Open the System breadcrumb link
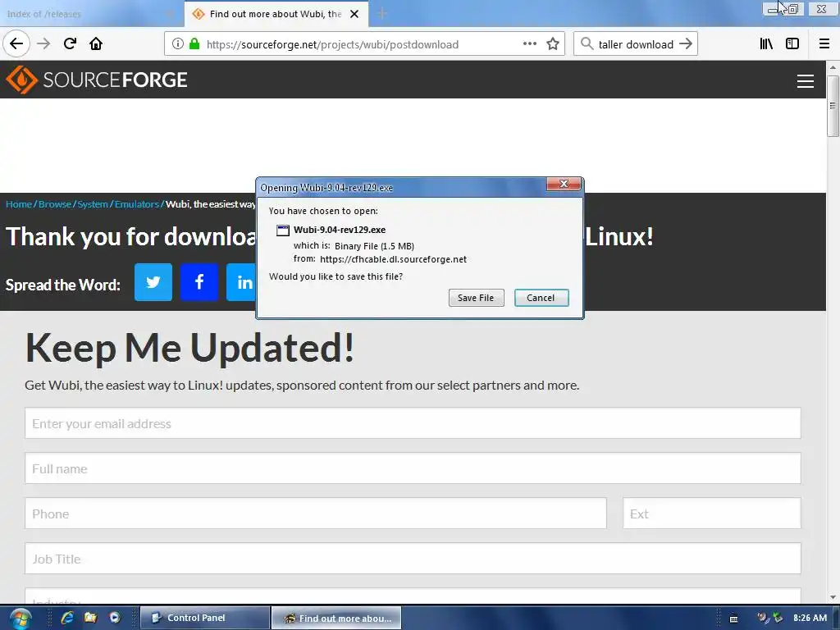840x630 pixels. point(93,204)
